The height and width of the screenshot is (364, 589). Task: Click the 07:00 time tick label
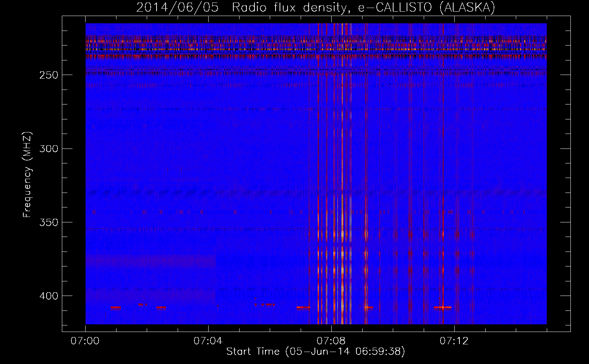[x=85, y=341]
